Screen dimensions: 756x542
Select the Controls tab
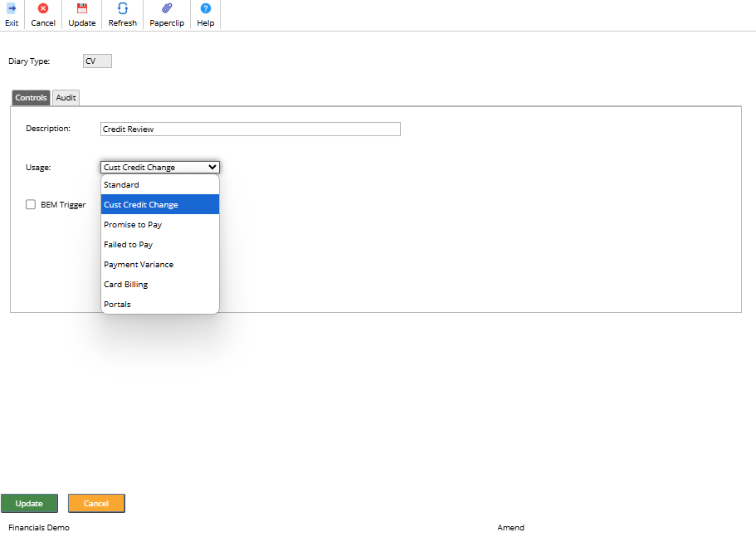click(31, 97)
